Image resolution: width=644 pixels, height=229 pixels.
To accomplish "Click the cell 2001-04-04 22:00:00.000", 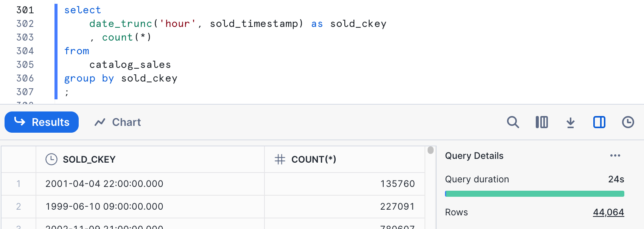I will pos(104,184).
